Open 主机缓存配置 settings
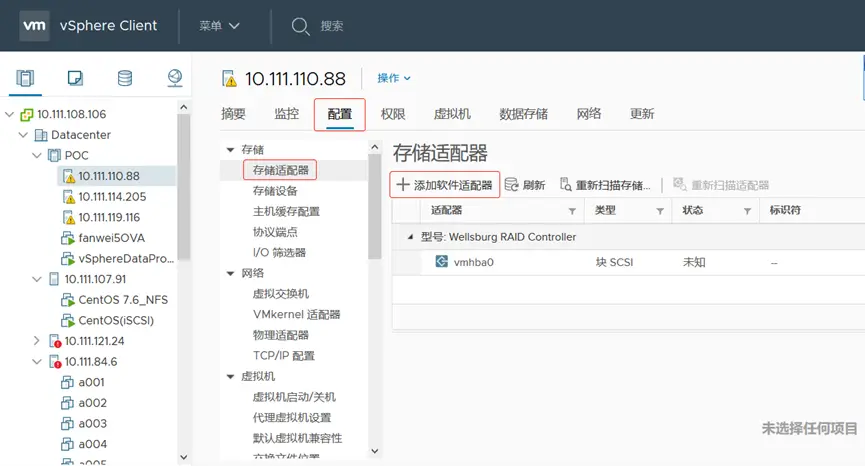The width and height of the screenshot is (865, 466). [286, 212]
